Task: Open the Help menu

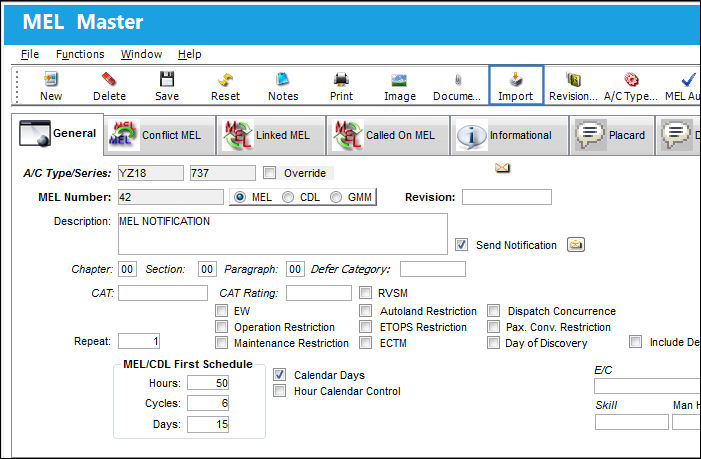Action: click(190, 54)
